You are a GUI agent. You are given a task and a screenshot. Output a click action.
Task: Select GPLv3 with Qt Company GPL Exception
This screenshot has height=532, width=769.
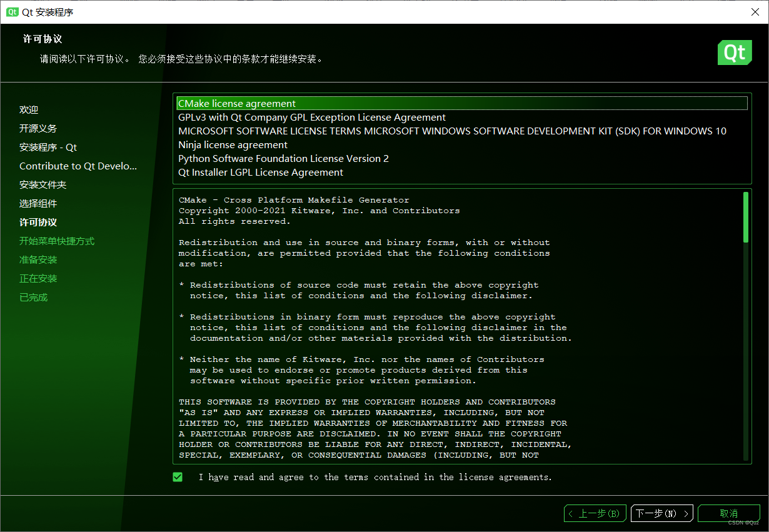coord(462,118)
